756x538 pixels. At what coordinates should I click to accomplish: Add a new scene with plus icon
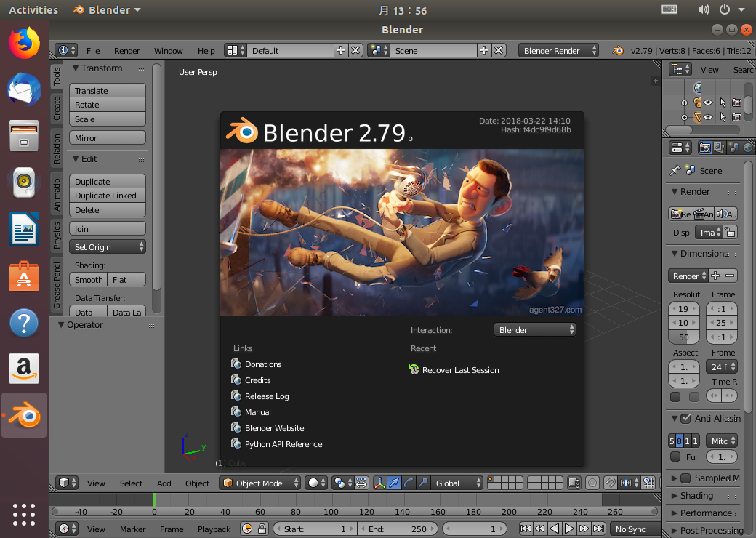484,50
